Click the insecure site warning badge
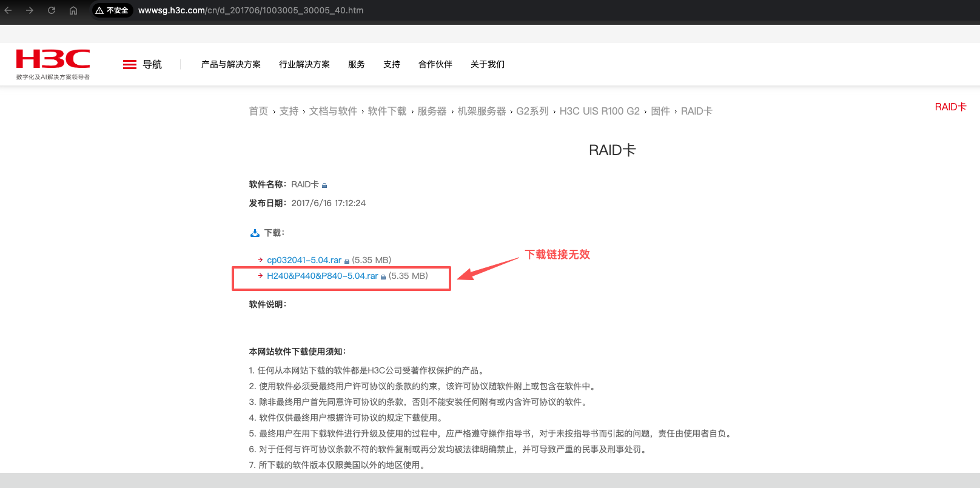Screen dimensions: 980x488 pyautogui.click(x=112, y=10)
